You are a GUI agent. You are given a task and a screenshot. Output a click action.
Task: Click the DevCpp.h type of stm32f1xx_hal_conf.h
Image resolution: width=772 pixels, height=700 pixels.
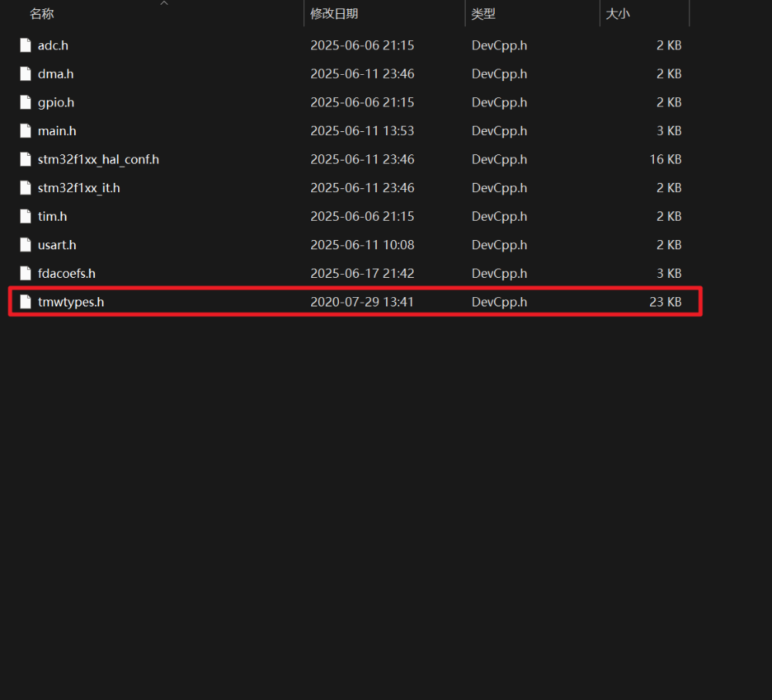pos(499,160)
